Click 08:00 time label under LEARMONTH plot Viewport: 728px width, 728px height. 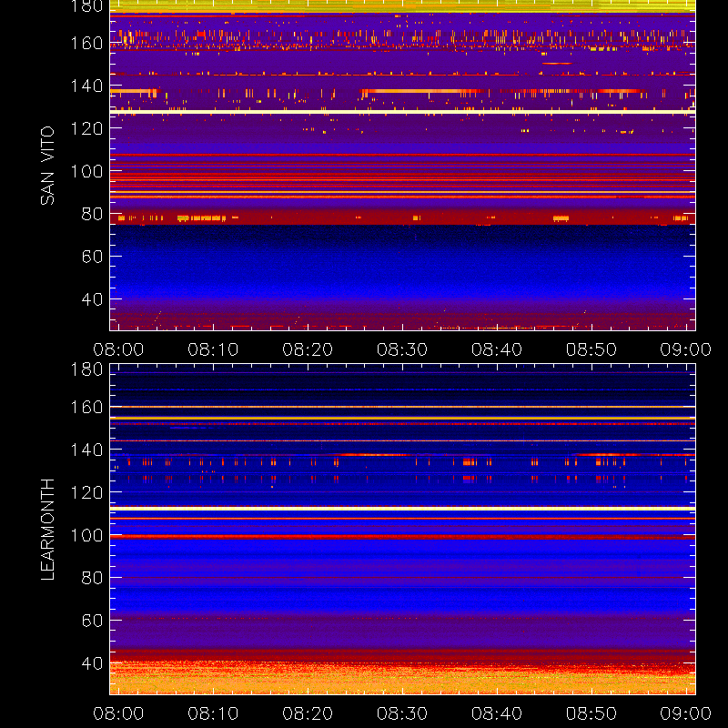coord(118,713)
